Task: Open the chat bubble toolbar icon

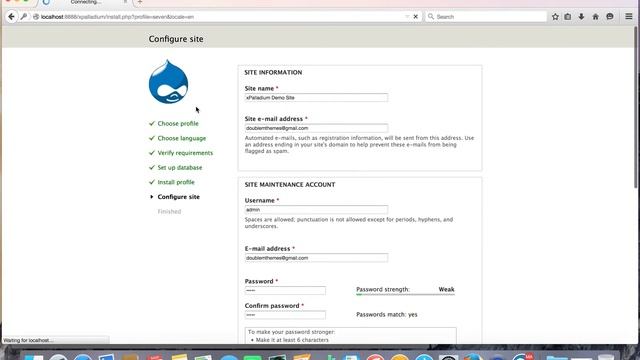Action: click(x=610, y=17)
